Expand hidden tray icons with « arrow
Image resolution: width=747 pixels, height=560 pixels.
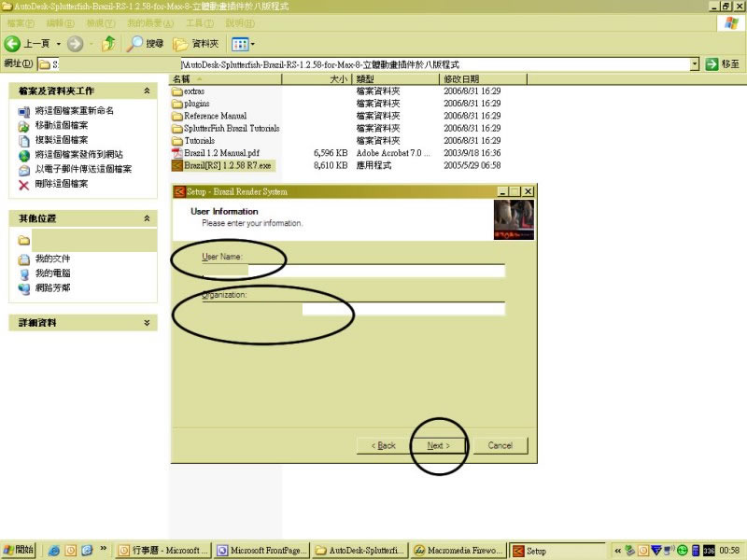point(617,551)
